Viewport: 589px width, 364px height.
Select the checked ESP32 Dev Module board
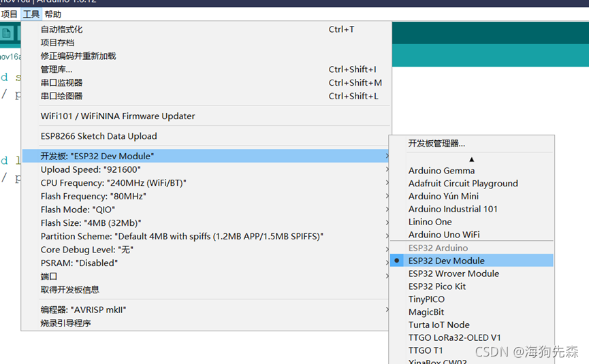(471, 261)
